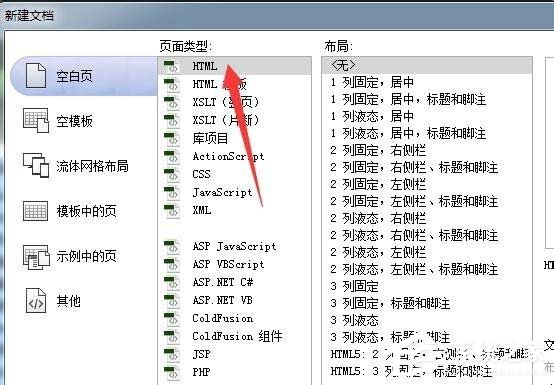Viewport: 554px width, 385px height.
Task: Select layout 1 列固定，居中
Action: point(372,82)
